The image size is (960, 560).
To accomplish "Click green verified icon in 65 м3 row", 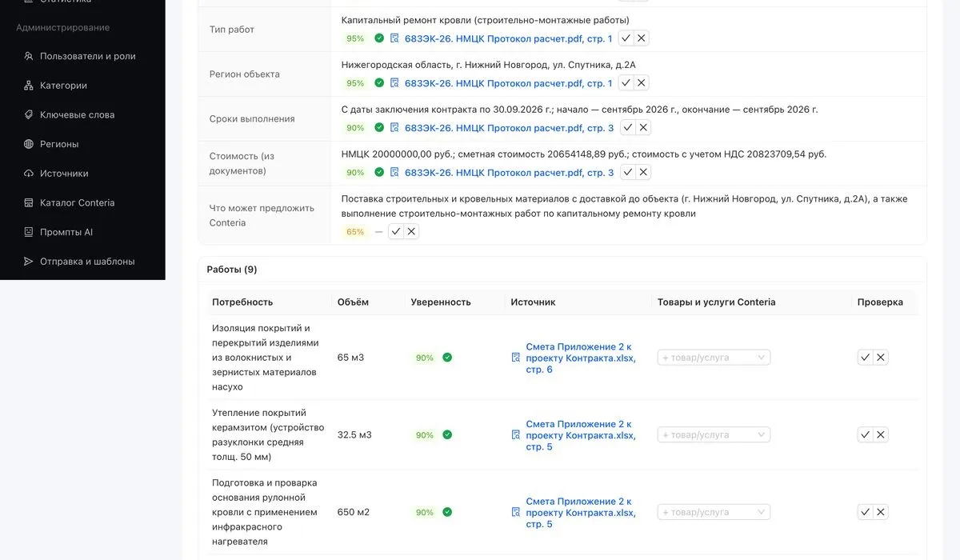I will click(447, 358).
